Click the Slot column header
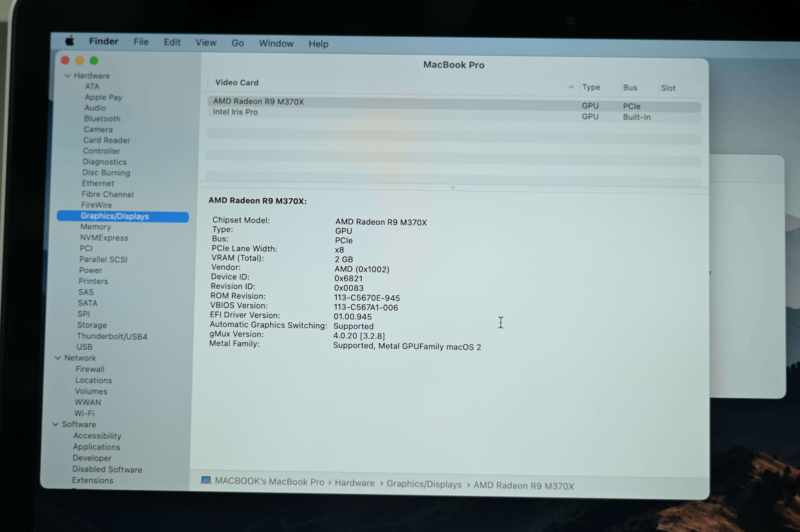Viewport: 800px width, 532px height. [x=668, y=88]
